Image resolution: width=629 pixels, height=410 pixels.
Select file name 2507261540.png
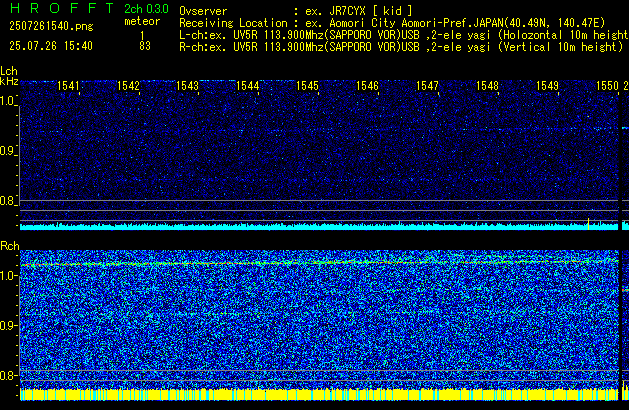coord(51,26)
